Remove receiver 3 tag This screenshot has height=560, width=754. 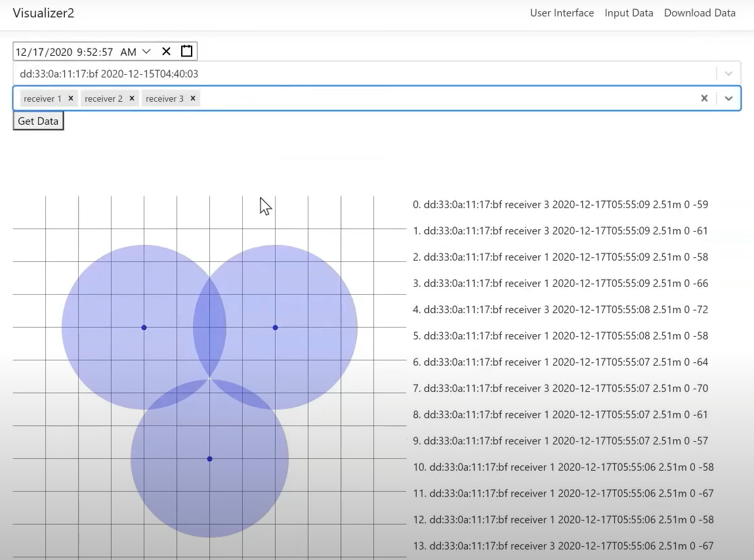(x=193, y=98)
